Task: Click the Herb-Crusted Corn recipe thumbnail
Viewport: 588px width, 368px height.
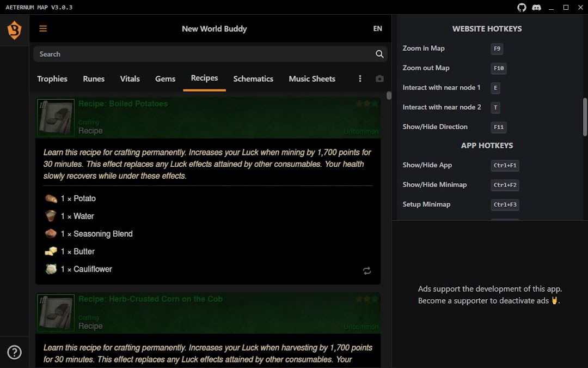Action: [x=56, y=313]
